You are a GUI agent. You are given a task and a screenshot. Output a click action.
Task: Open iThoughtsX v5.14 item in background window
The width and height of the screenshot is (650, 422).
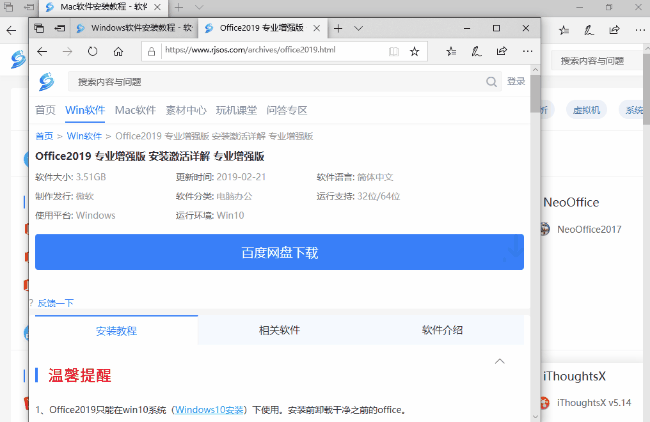click(594, 403)
